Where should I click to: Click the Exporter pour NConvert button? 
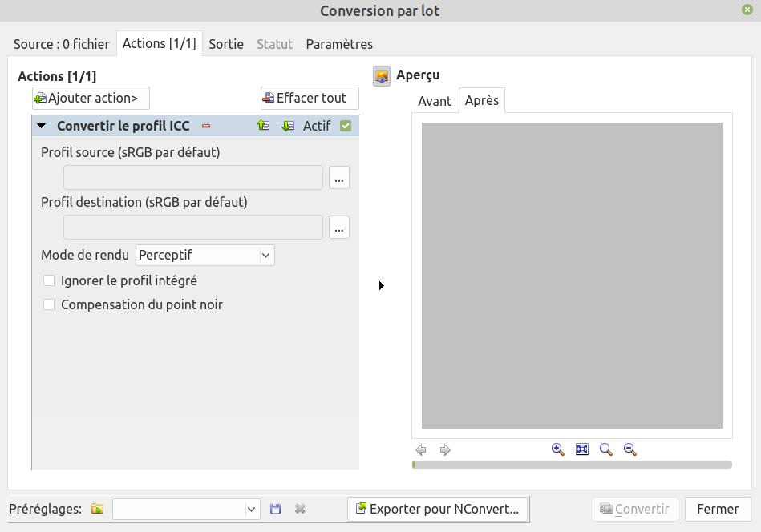pos(438,509)
